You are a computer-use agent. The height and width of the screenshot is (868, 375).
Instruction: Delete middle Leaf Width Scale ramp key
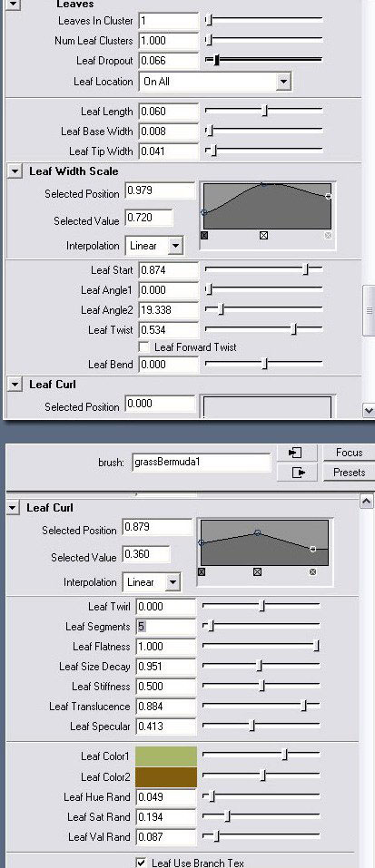point(263,235)
